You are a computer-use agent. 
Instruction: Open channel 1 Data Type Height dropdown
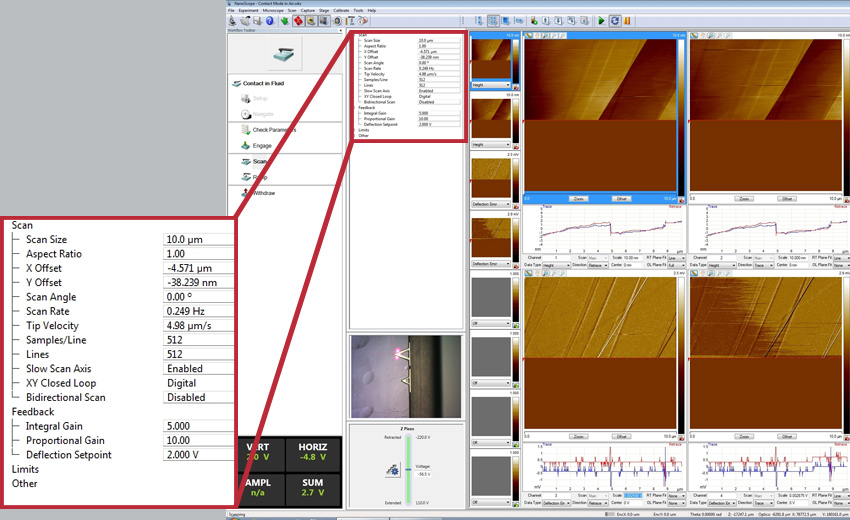click(556, 265)
